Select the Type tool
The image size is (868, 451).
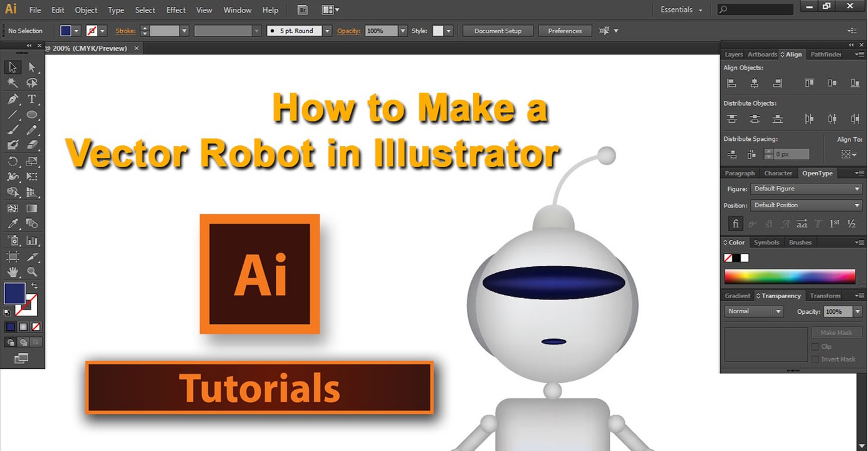click(x=32, y=99)
